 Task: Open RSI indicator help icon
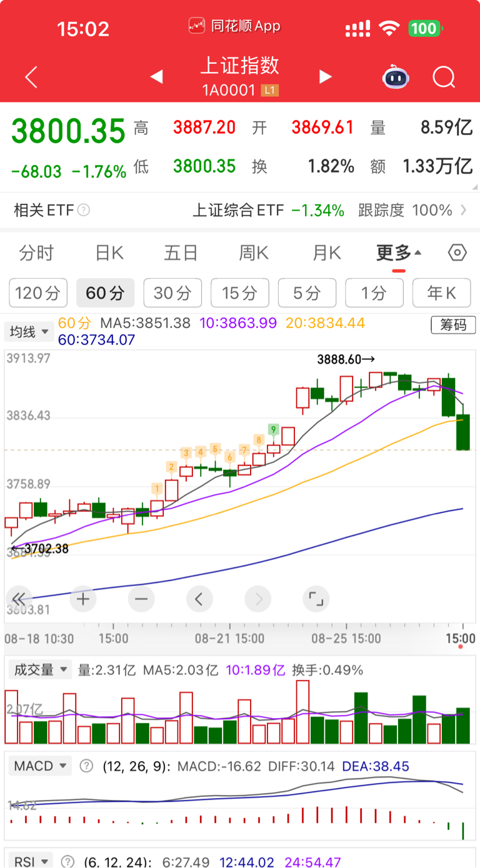[67, 862]
